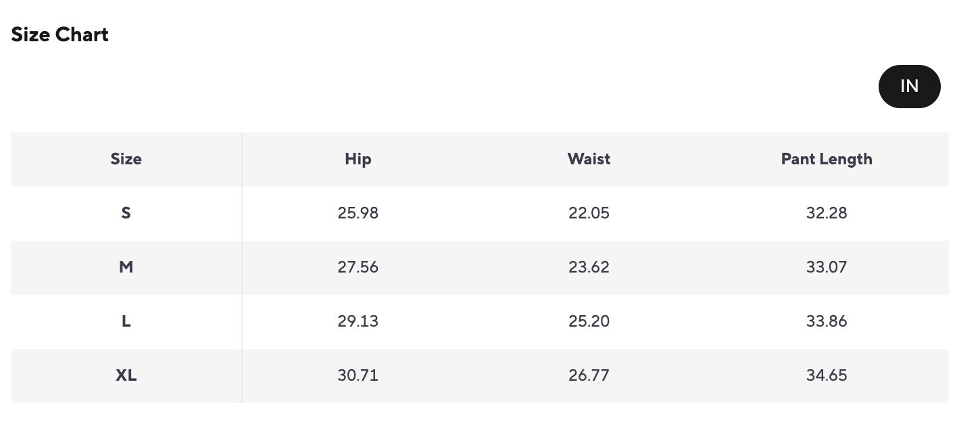Click hip value 29.13 for size L

coord(358,321)
